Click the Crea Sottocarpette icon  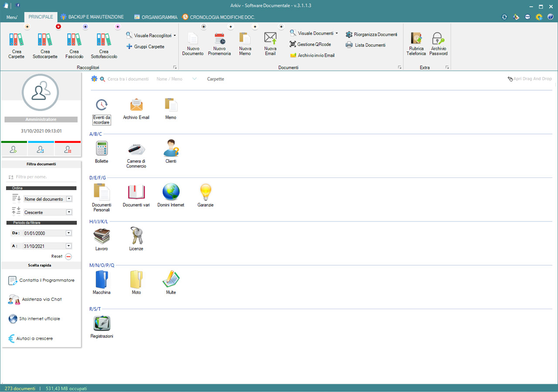click(45, 40)
